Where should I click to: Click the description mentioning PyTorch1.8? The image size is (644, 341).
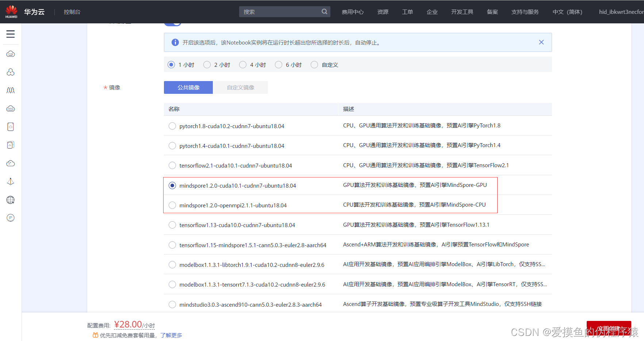point(422,125)
